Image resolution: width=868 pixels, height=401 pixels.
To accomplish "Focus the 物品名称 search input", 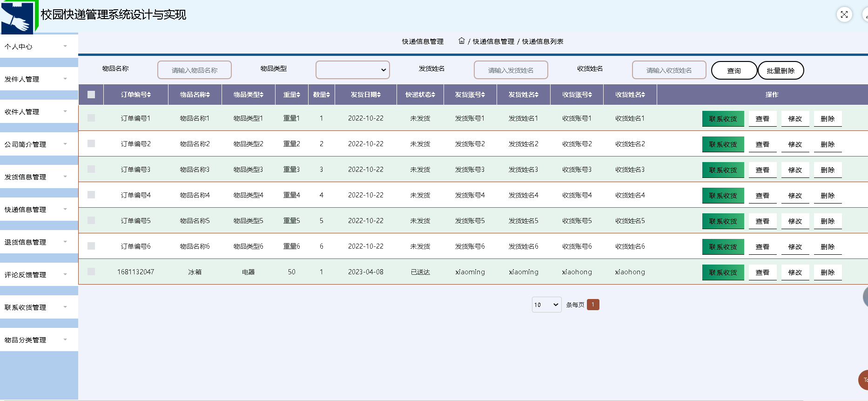I will click(195, 70).
